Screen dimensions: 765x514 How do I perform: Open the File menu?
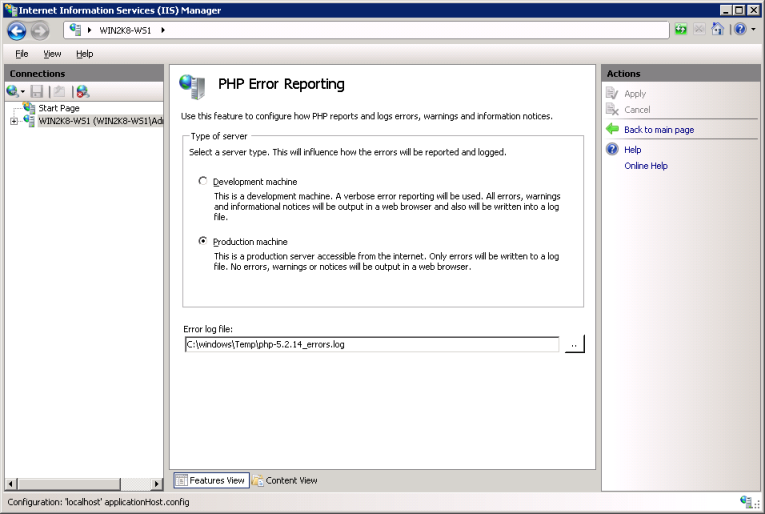(x=22, y=54)
